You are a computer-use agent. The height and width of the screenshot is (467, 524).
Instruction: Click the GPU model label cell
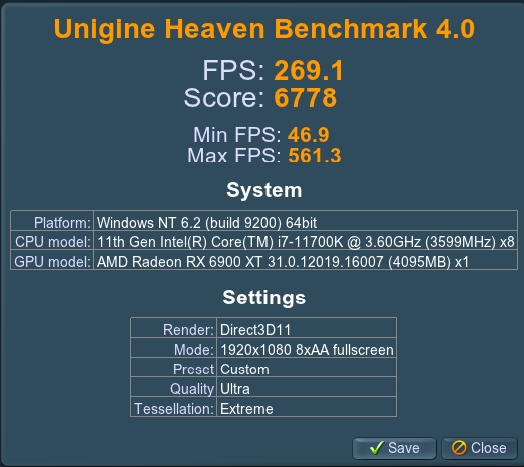point(52,260)
